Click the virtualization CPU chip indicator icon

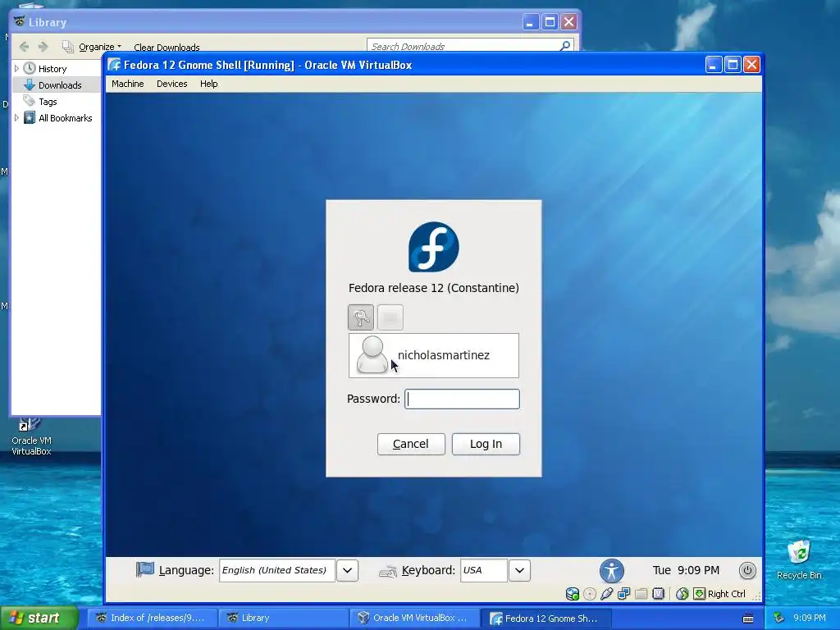[x=659, y=594]
